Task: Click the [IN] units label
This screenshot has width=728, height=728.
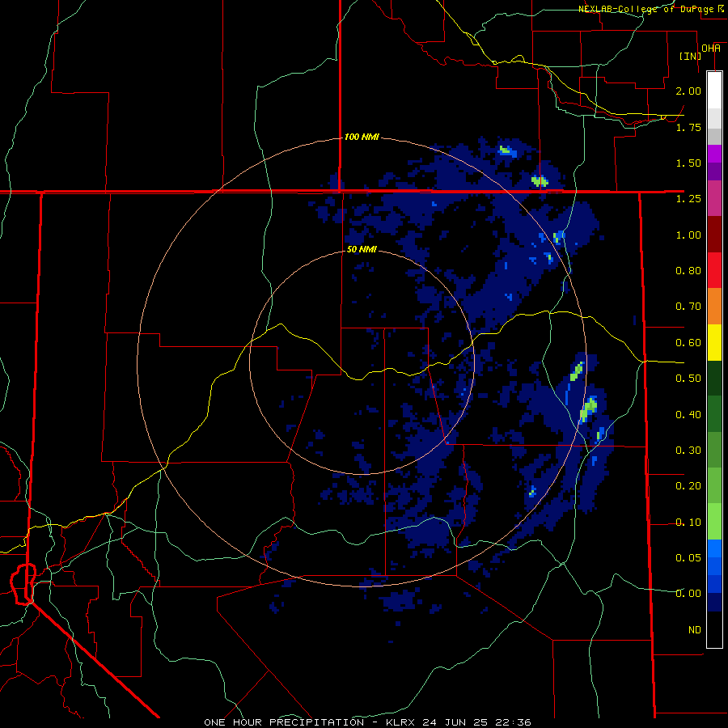Action: (690, 56)
